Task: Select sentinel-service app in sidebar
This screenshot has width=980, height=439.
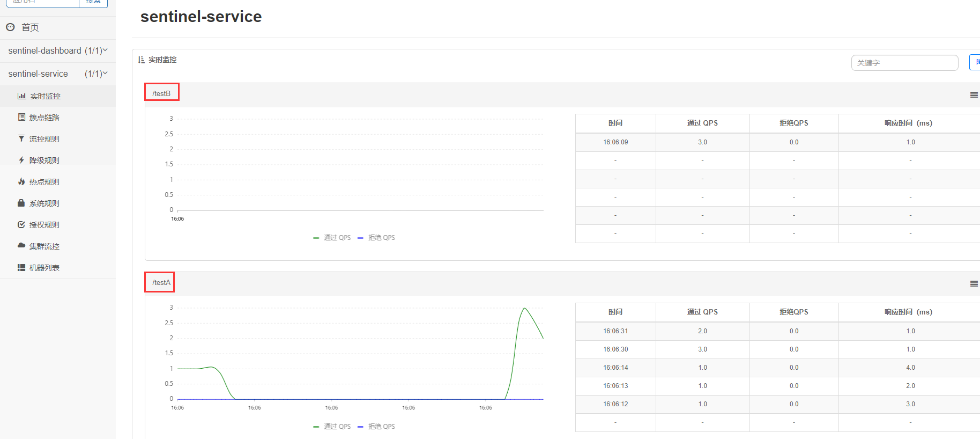Action: point(38,74)
